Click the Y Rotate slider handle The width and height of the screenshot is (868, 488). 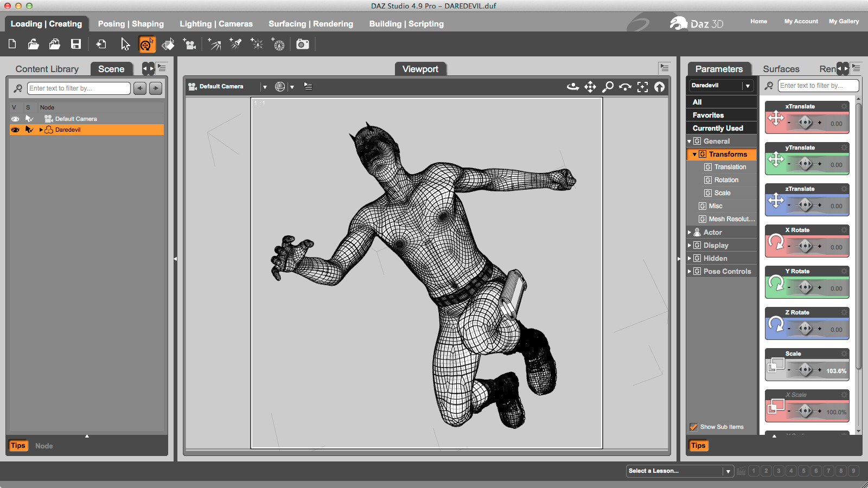coord(806,287)
